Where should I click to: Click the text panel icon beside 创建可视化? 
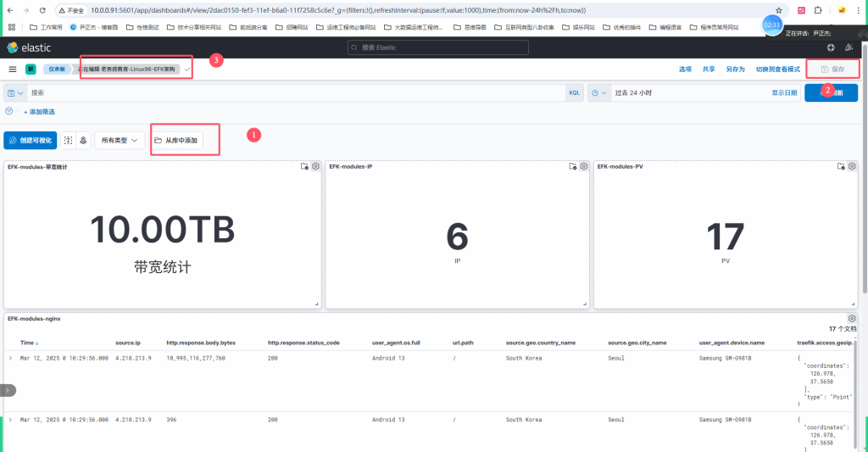(x=68, y=140)
